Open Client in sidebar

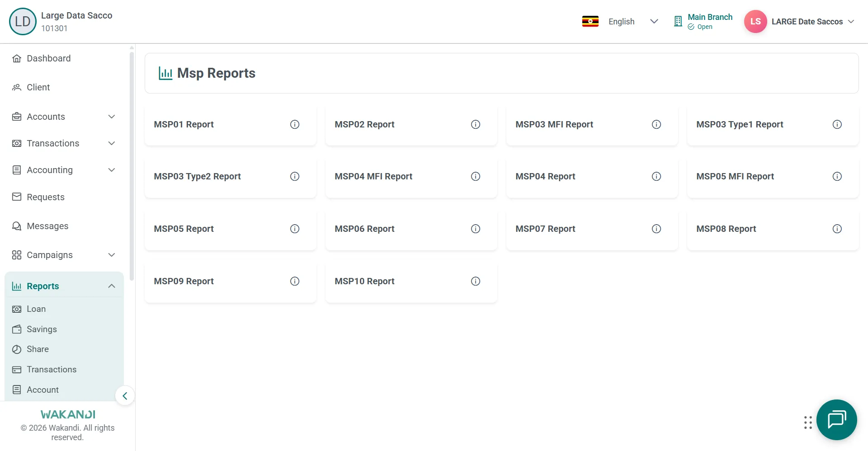pyautogui.click(x=64, y=87)
